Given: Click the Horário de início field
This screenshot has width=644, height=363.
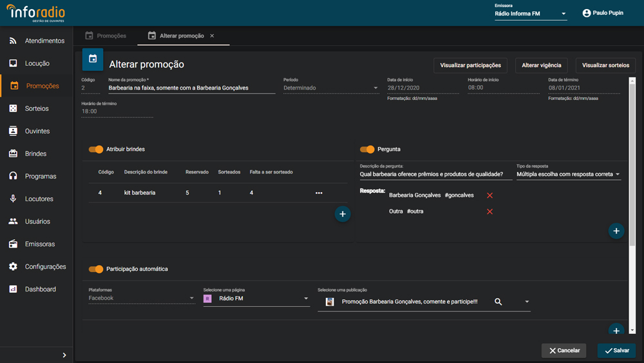Looking at the screenshot, I should click(504, 88).
